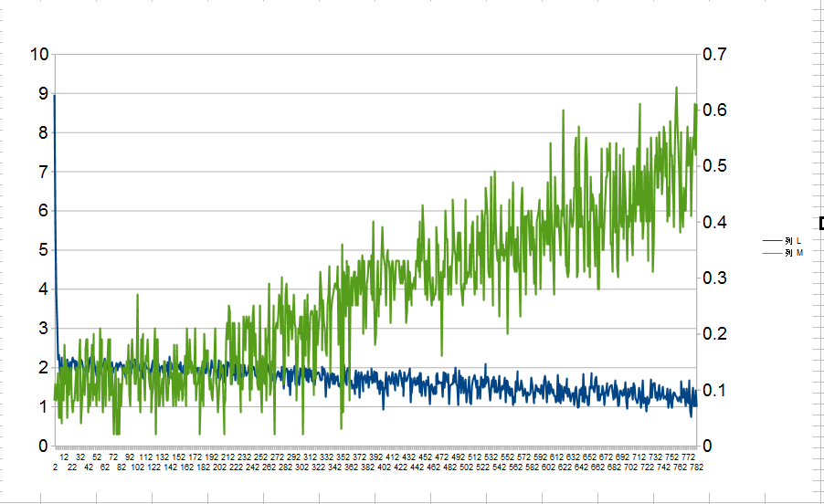Screen dimensions: 824x504
Task: Click the blue line sample in the legend
Action: pyautogui.click(x=773, y=241)
